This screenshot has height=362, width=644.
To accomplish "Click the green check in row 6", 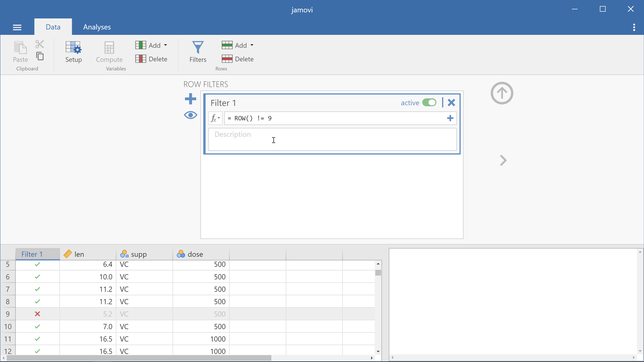I will [x=38, y=277].
